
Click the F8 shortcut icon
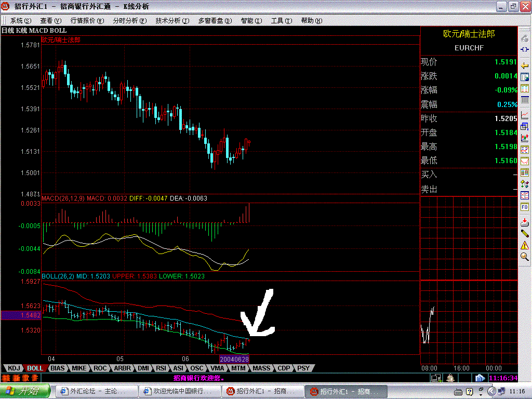pyautogui.click(x=524, y=207)
